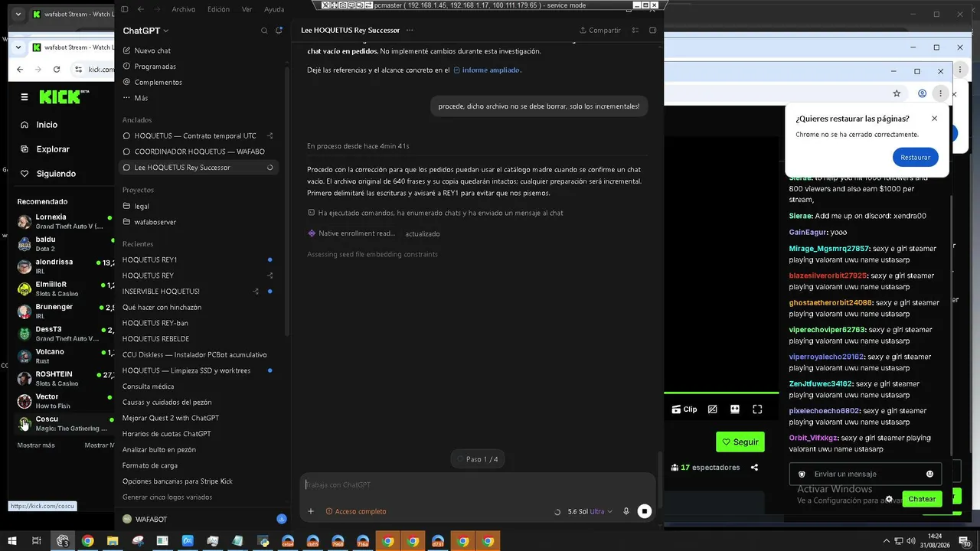The image size is (980, 551).
Task: Open the Kick hamburger menu
Action: click(x=24, y=97)
